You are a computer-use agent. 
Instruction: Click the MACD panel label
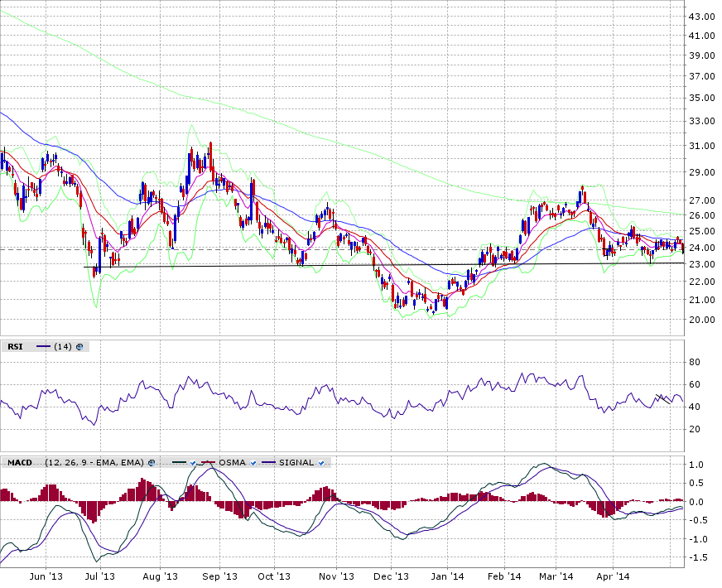(20, 462)
